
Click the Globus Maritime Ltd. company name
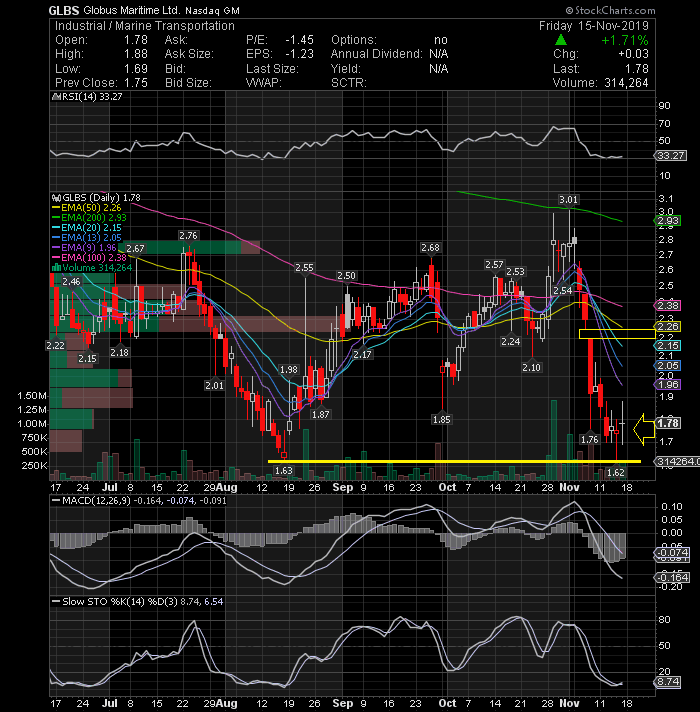point(132,10)
